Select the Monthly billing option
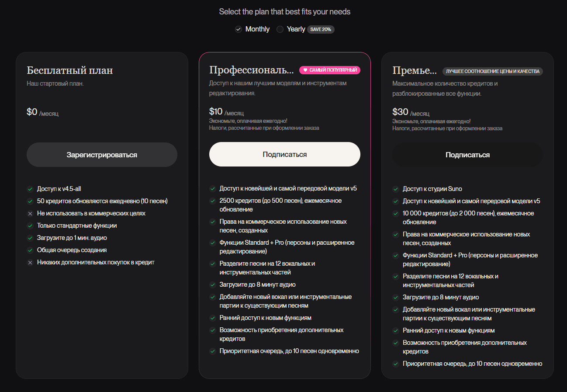Viewport: 567px width, 392px height. pos(239,29)
